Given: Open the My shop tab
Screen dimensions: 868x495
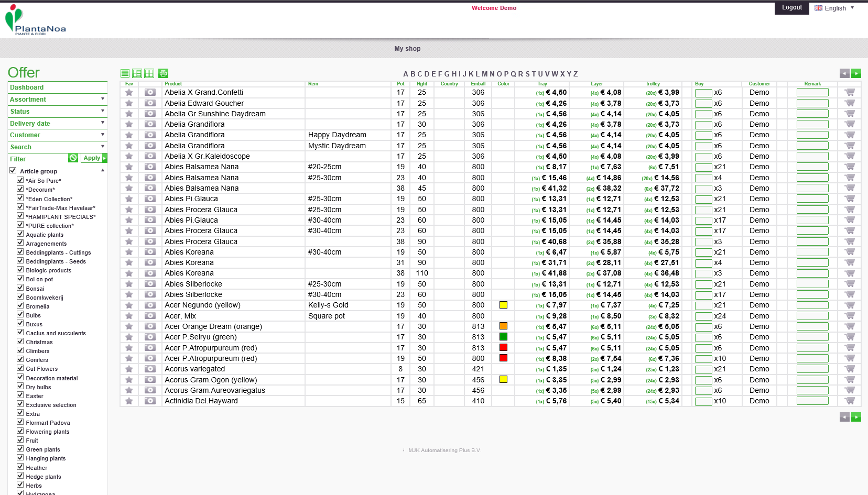Looking at the screenshot, I should [x=407, y=49].
